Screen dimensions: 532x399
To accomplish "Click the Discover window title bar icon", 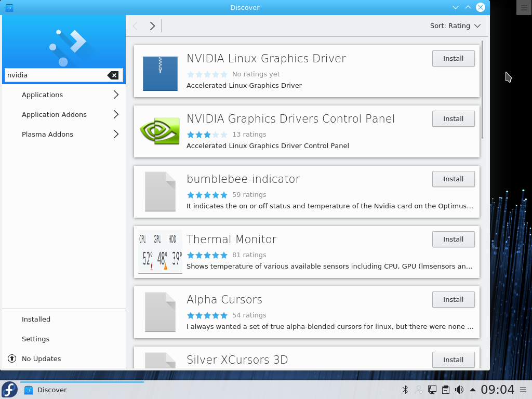I will (x=9, y=7).
